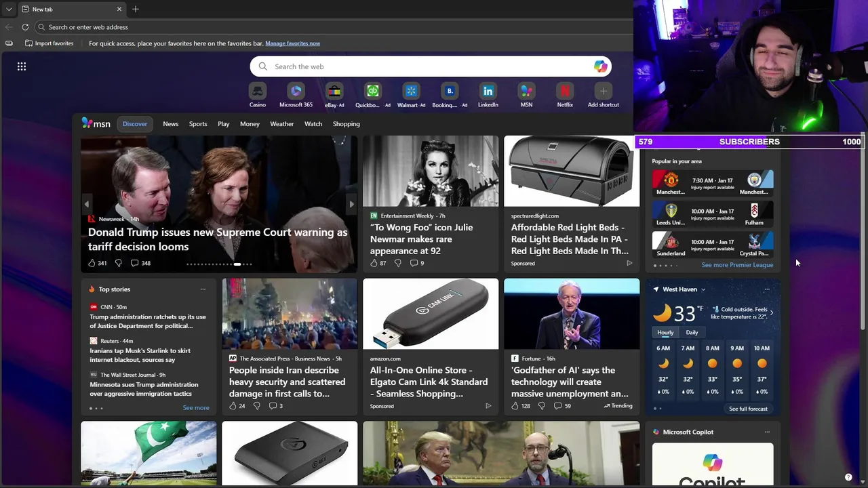This screenshot has width=868, height=488.
Task: Open See more Premier League link
Action: tap(737, 265)
